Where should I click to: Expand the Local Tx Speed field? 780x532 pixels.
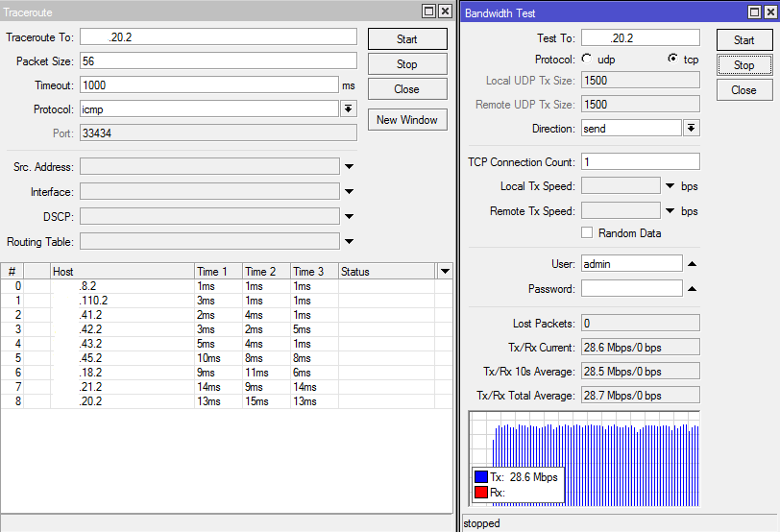pos(670,186)
